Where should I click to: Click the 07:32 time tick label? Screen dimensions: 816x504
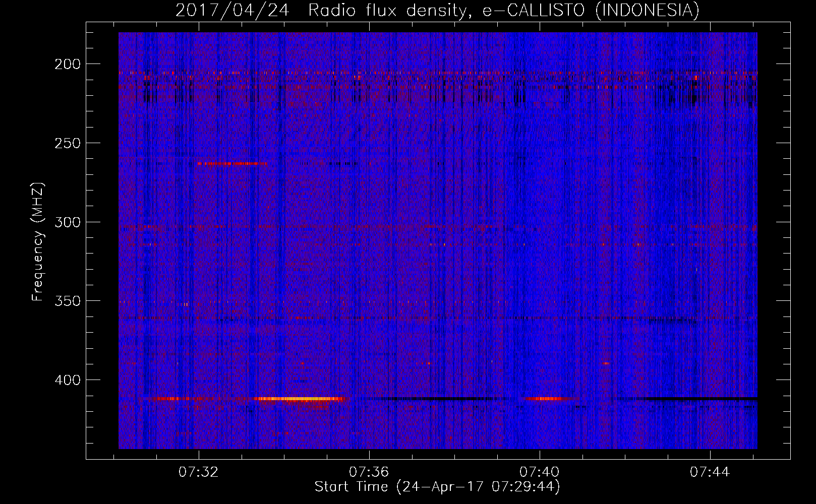point(199,472)
